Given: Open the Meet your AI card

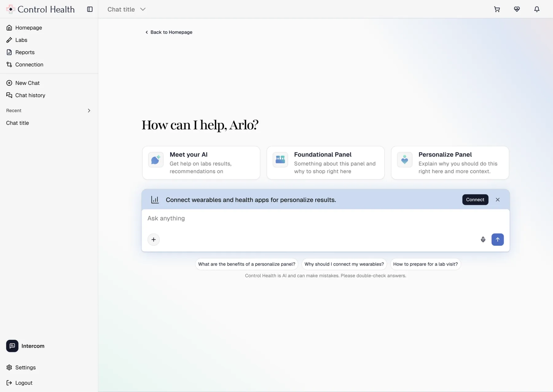Looking at the screenshot, I should (201, 163).
